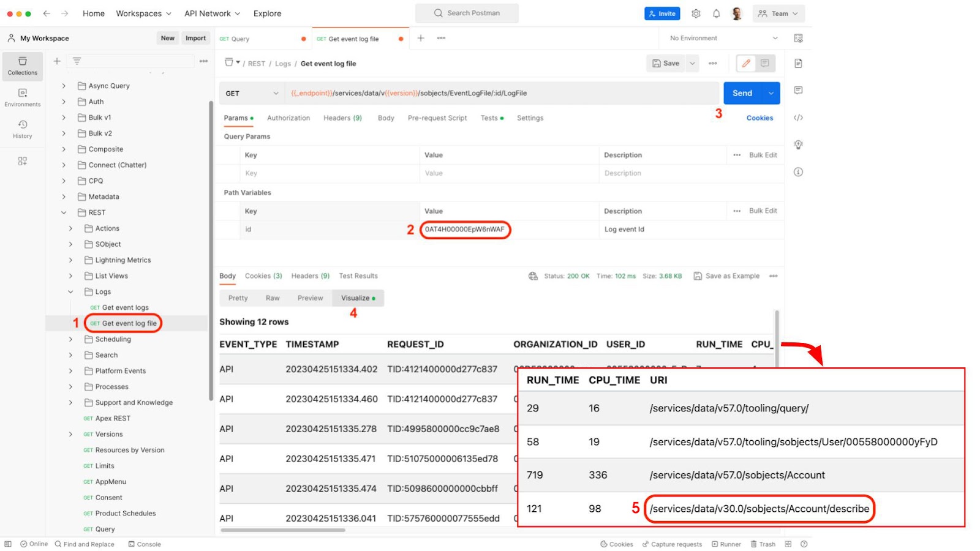980x551 pixels.
Task: Click the New button
Action: coord(168,38)
